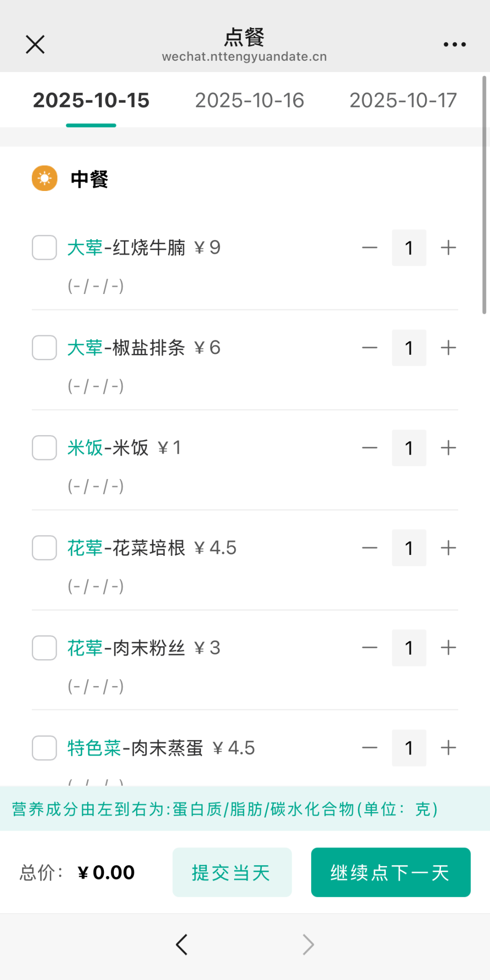Screen dimensions: 490x980
Task: Tick the 花荤-肉末粉丝 checkbox
Action: (44, 648)
